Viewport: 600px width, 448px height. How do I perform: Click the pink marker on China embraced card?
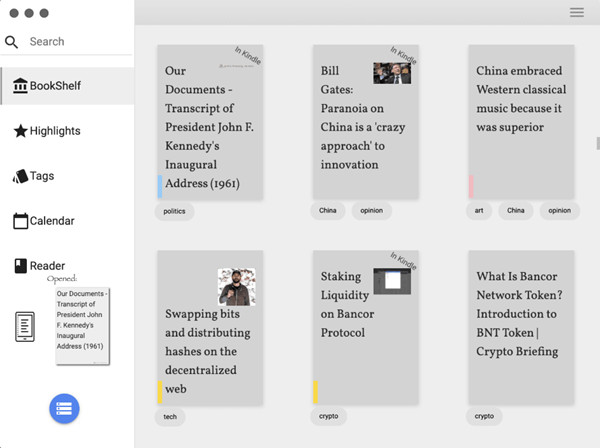[x=471, y=187]
